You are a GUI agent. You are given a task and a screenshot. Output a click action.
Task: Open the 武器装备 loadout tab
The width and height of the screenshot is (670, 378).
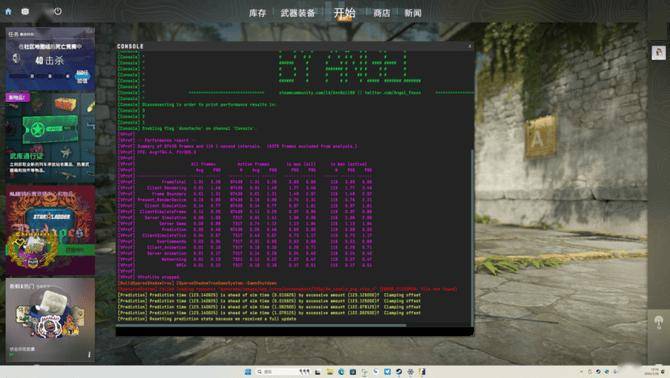pos(298,13)
